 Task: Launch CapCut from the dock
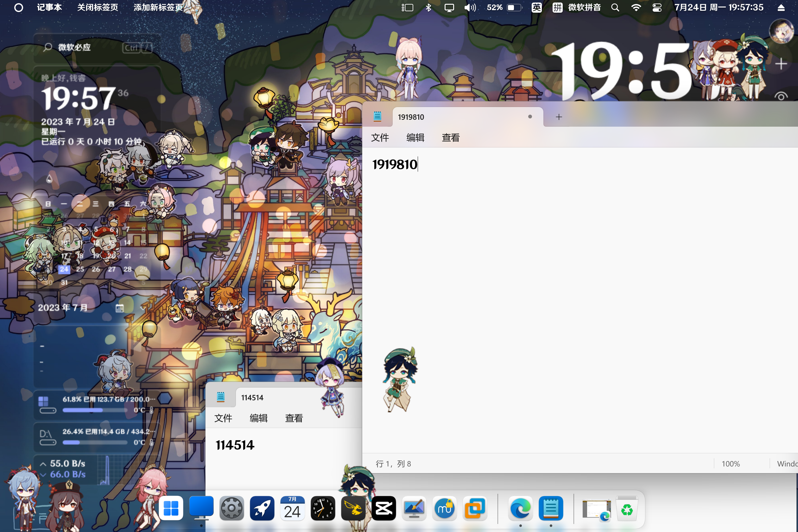point(384,508)
